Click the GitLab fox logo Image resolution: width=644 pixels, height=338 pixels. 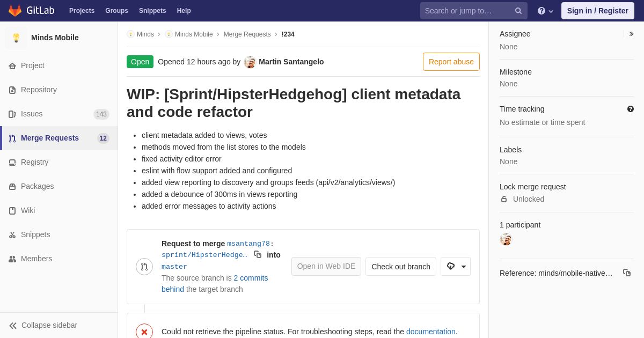click(x=15, y=11)
